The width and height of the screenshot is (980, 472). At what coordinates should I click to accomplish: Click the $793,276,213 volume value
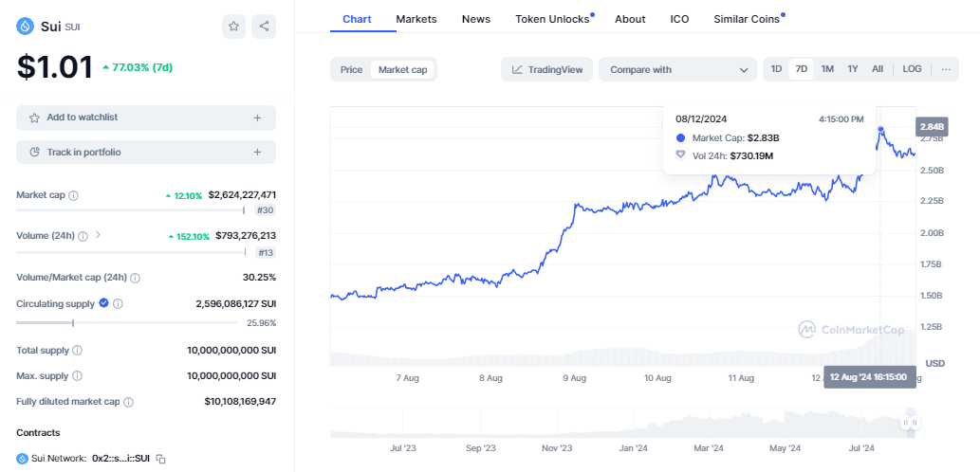(x=246, y=236)
